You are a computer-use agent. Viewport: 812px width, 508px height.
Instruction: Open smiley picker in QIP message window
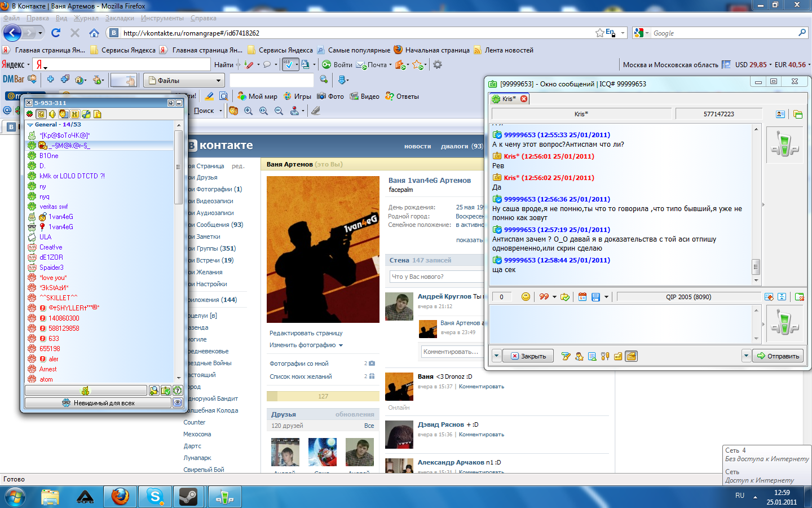pos(526,297)
